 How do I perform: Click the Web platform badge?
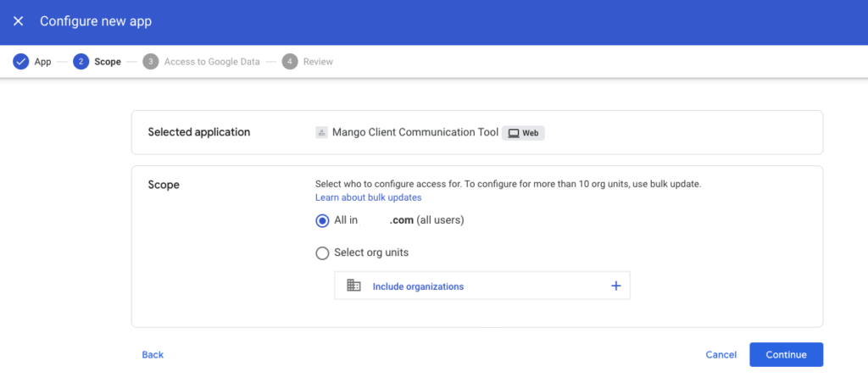(523, 133)
